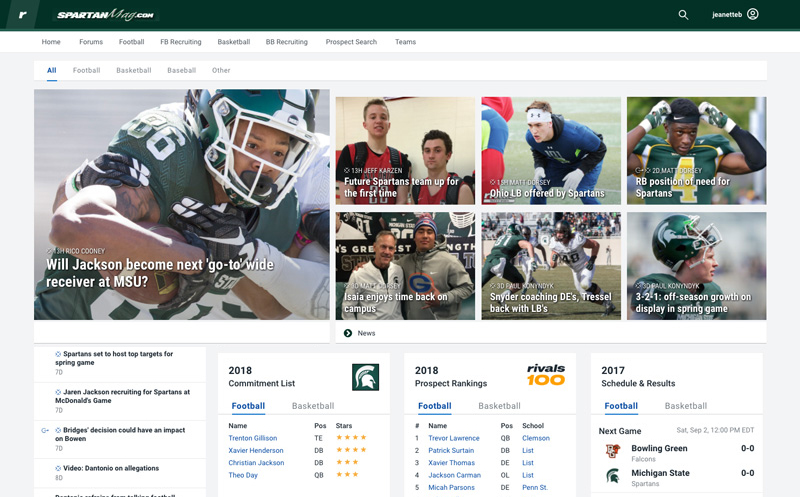Click the Michigan State logo in Schedule
This screenshot has height=497, width=800.
(x=612, y=476)
